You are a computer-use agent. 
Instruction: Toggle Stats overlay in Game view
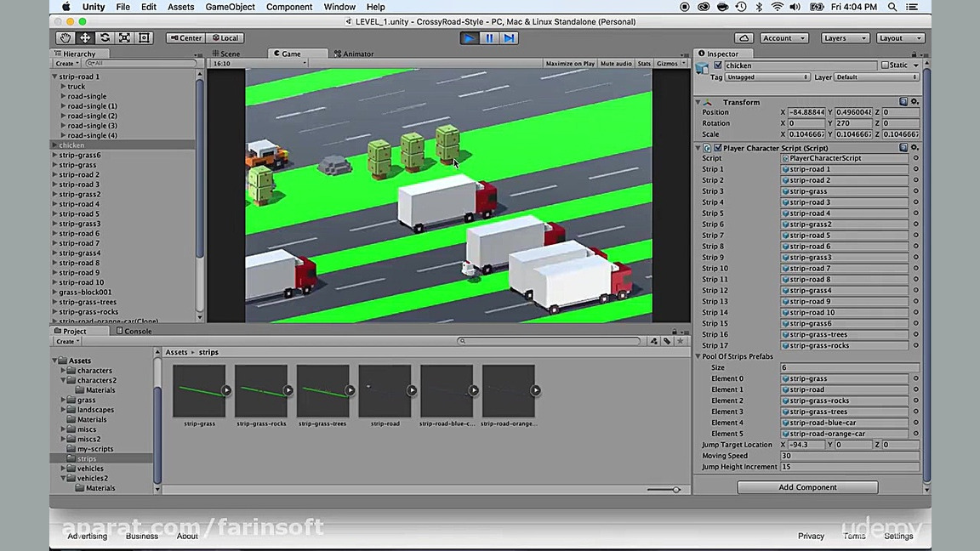(644, 64)
